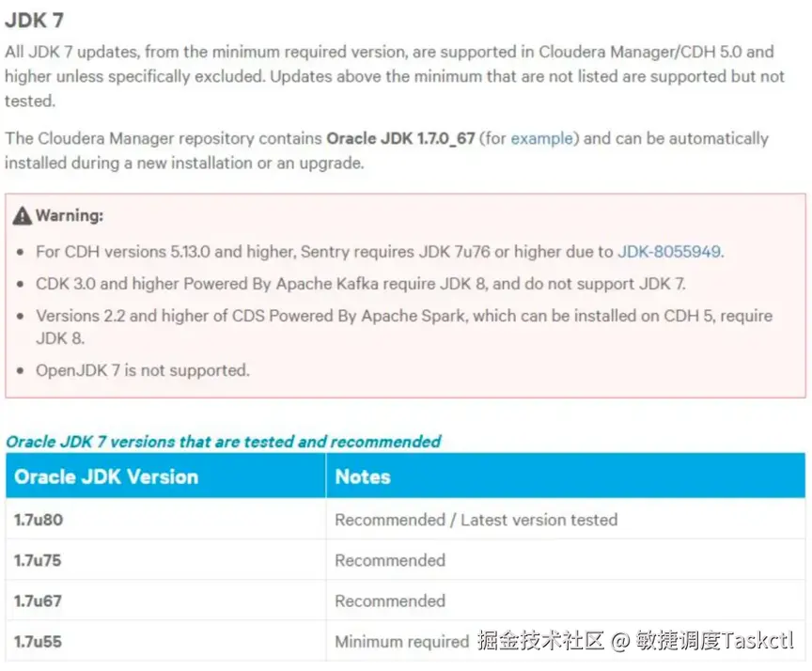Click the "OpenJDK 7 is not supported." bullet

point(143,370)
